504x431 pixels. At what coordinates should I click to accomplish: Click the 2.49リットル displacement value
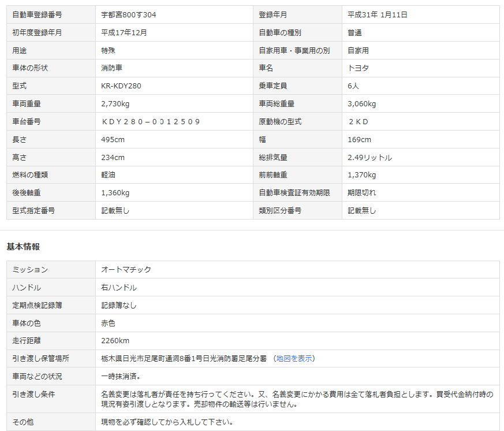click(x=369, y=157)
